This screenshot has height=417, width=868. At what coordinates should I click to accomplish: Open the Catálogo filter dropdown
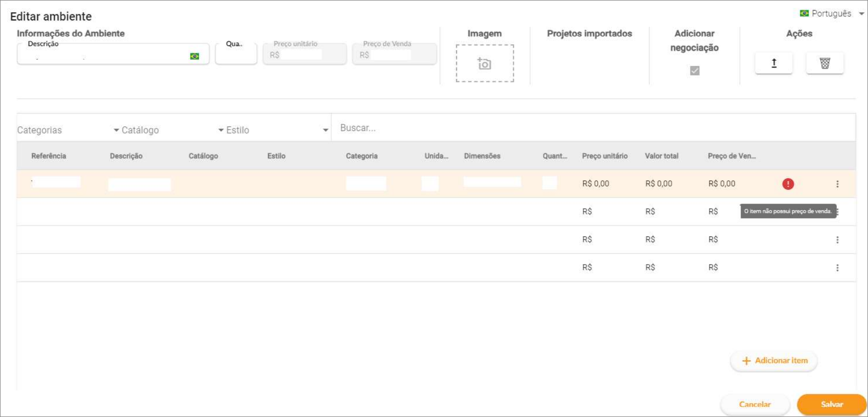tap(172, 130)
